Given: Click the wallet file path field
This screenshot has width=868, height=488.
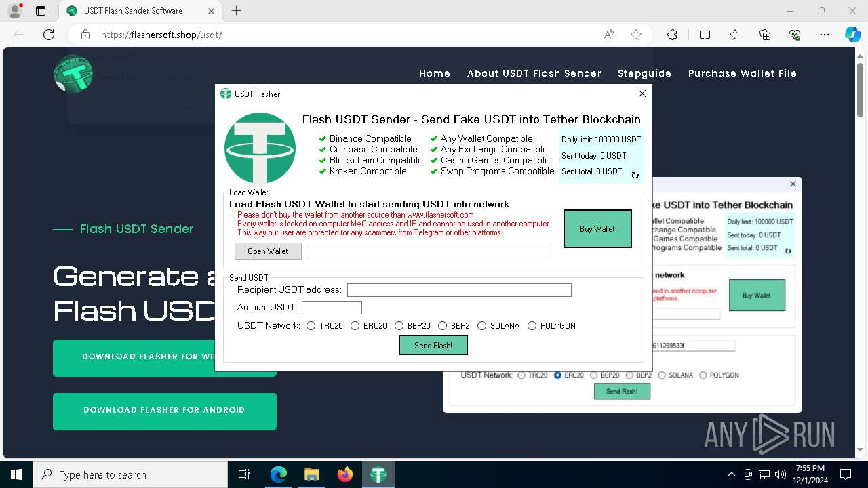Looking at the screenshot, I should click(430, 251).
